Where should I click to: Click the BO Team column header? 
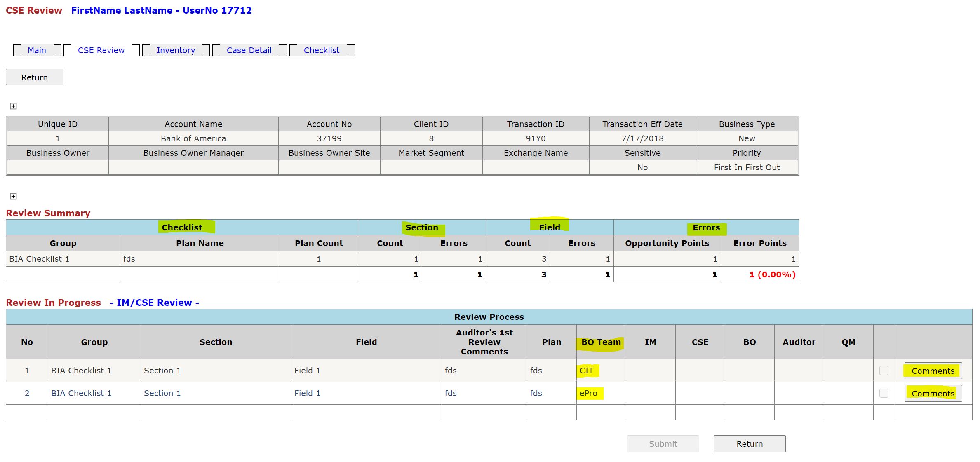tap(601, 342)
